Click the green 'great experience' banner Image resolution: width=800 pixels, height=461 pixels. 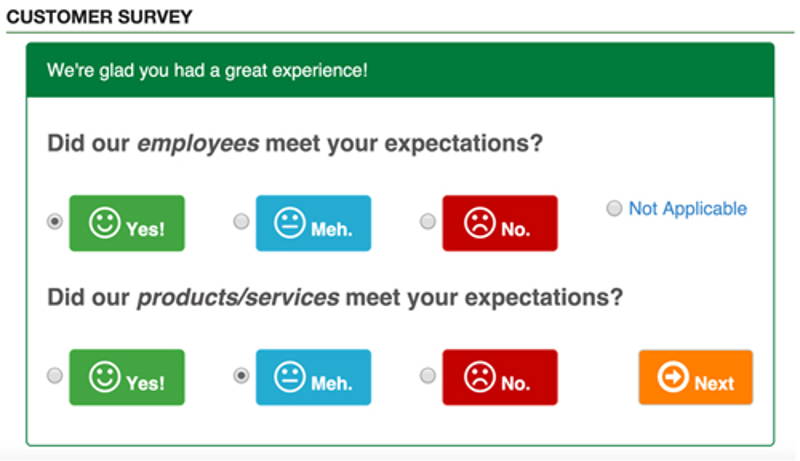pyautogui.click(x=401, y=70)
